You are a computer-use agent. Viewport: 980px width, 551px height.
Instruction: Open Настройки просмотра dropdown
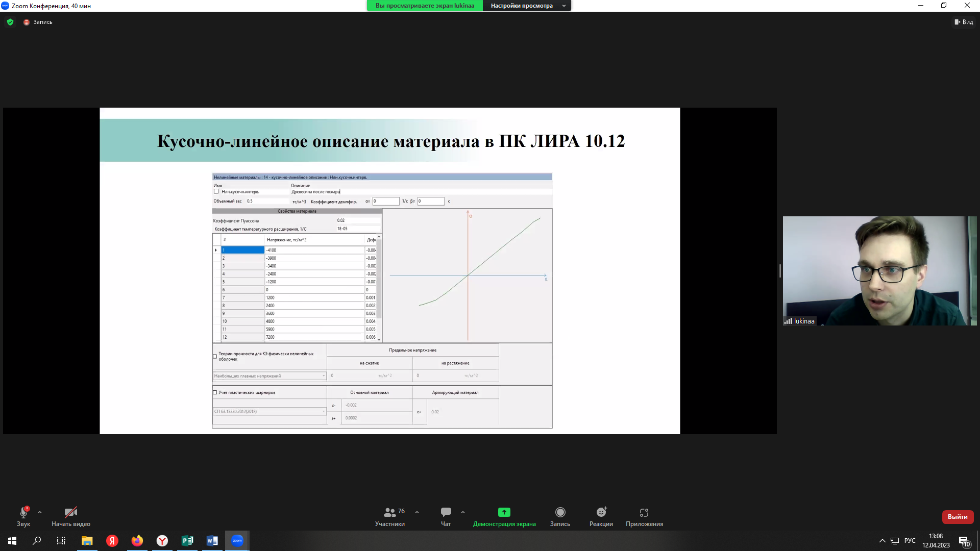527,6
